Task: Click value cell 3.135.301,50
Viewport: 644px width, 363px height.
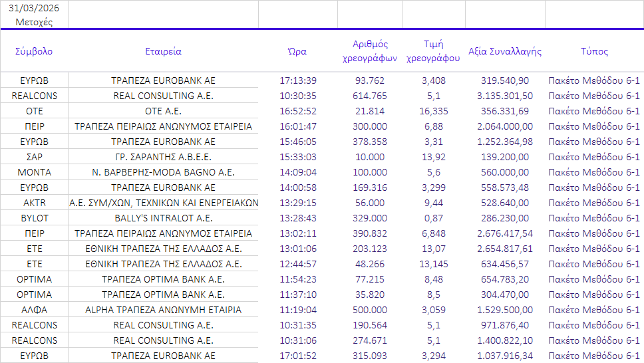Action: tap(505, 96)
